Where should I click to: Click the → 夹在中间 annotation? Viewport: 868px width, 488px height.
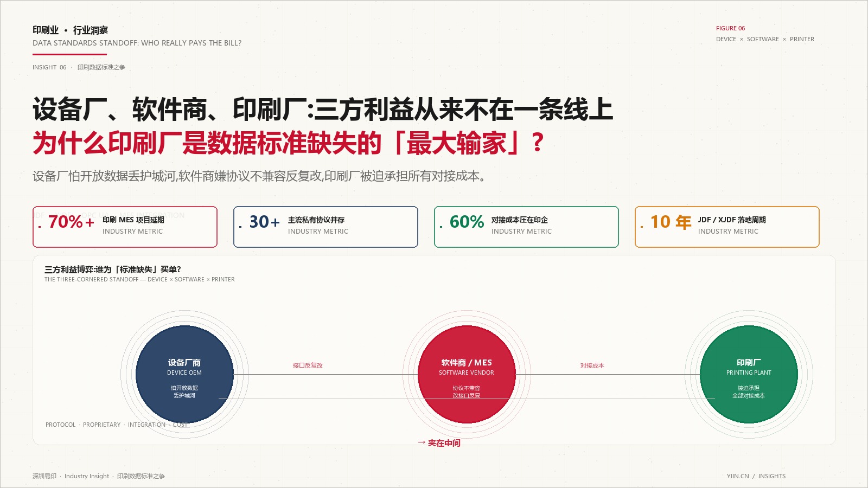pyautogui.click(x=439, y=443)
